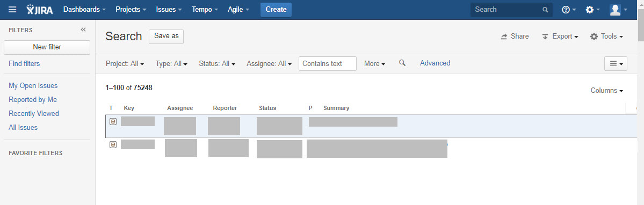Open the Tools dropdown
Image resolution: width=644 pixels, height=205 pixels.
[606, 36]
